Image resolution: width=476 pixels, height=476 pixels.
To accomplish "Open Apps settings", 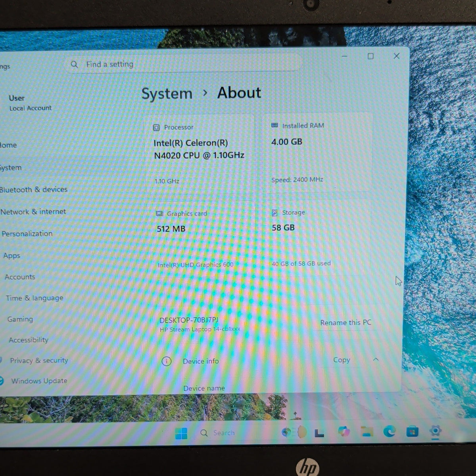I will click(12, 256).
